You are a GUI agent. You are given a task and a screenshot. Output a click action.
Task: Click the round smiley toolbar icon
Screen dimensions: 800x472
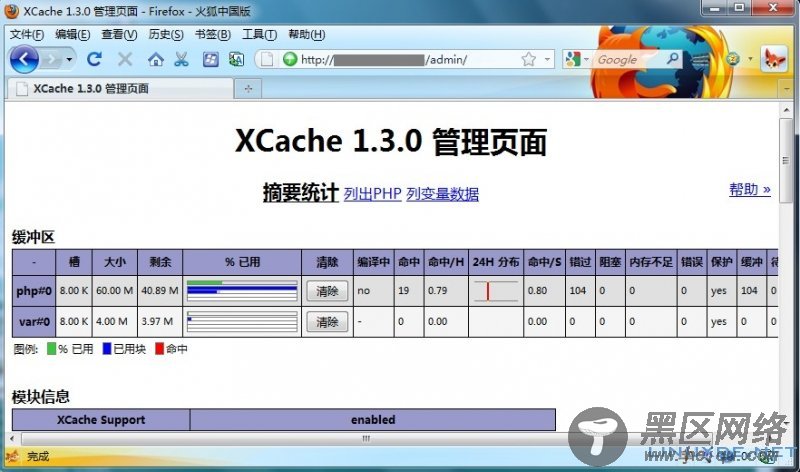tap(733, 59)
